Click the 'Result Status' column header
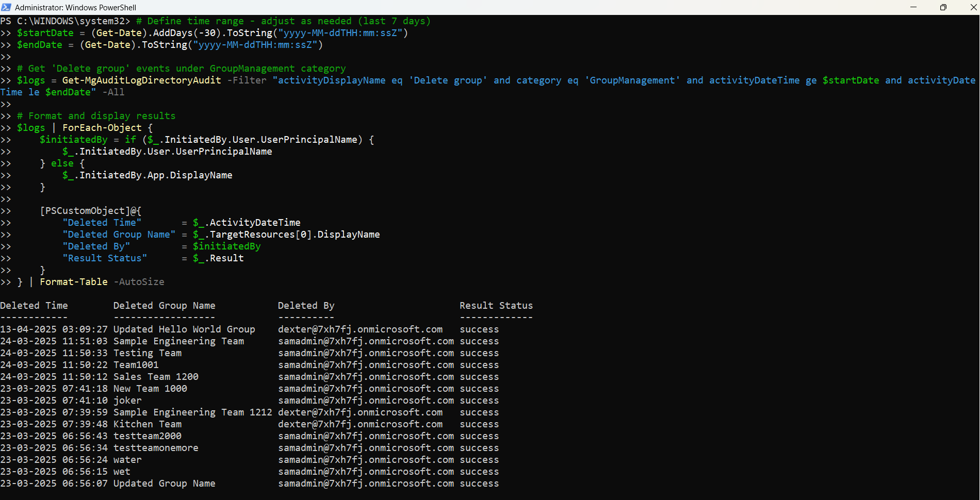 pyautogui.click(x=496, y=306)
